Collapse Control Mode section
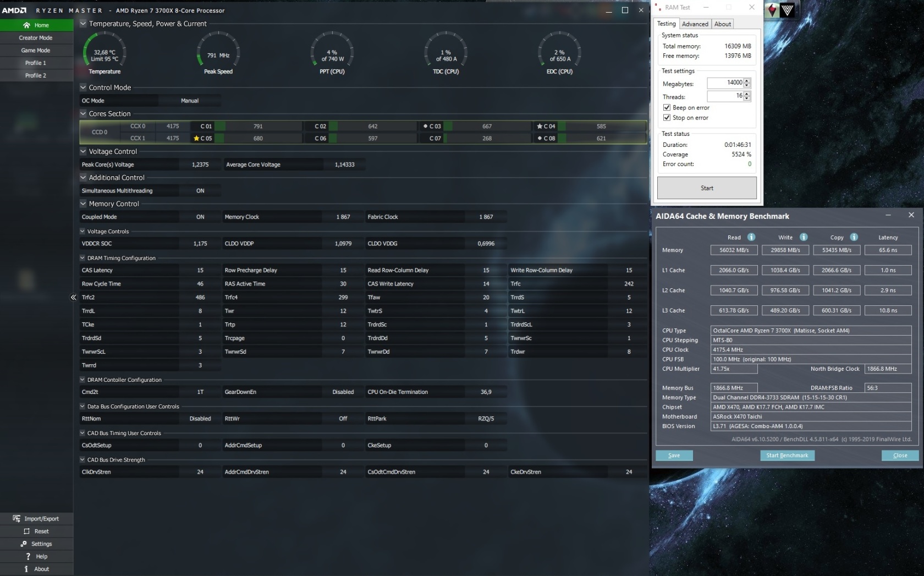Image resolution: width=924 pixels, height=576 pixels. coord(83,87)
